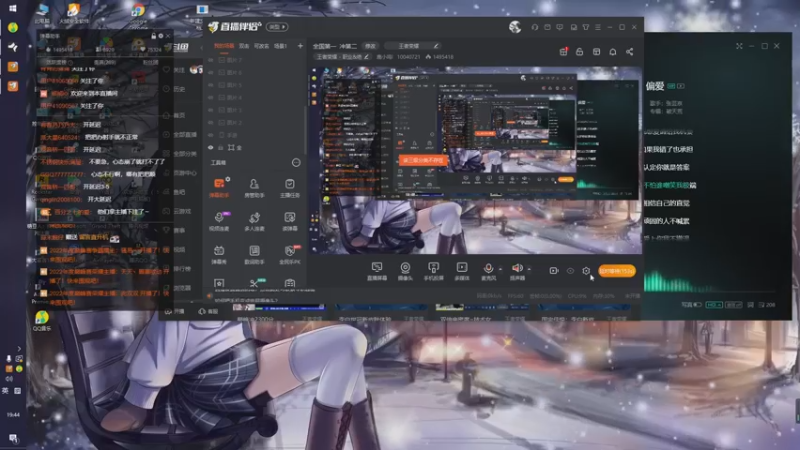The height and width of the screenshot is (450, 800).
Task: Add a 手机投屏 phone cast source
Action: [433, 271]
